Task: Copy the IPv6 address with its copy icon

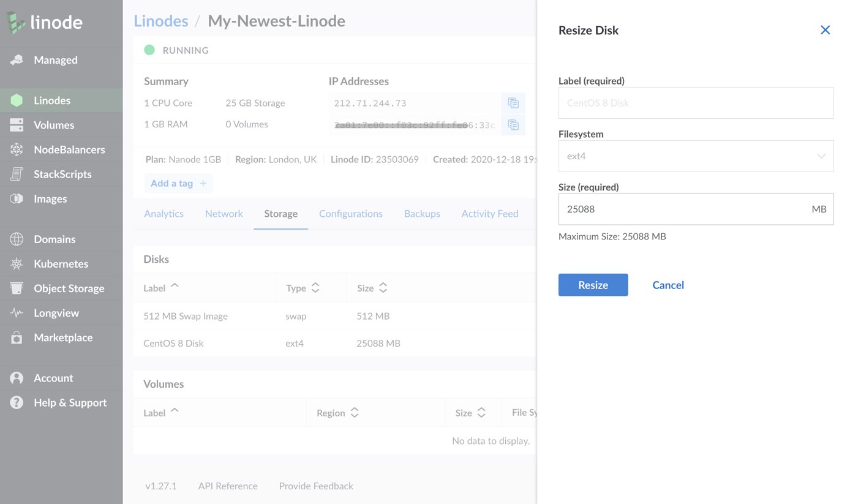Action: point(513,125)
